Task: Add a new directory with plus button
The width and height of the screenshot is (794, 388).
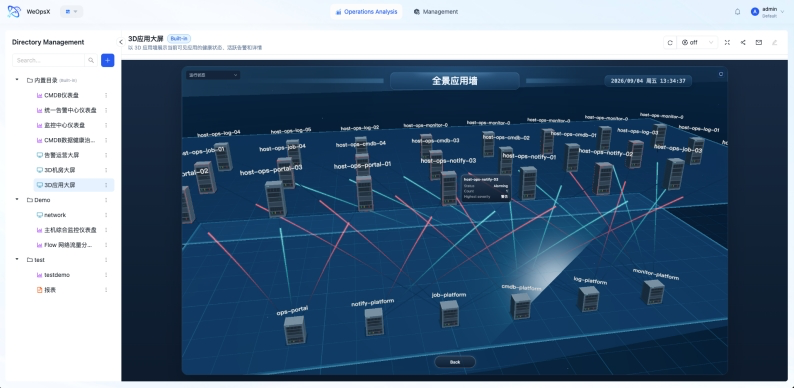Action: click(107, 60)
